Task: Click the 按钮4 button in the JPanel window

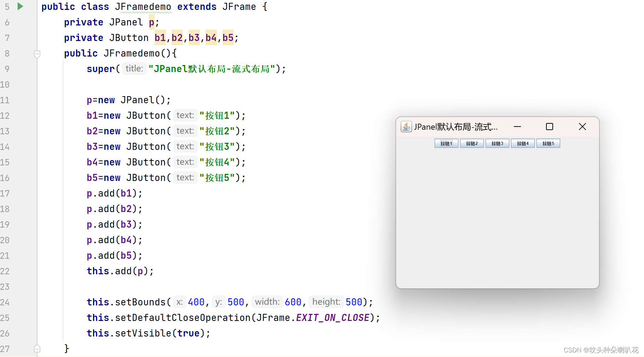Action: [x=523, y=143]
